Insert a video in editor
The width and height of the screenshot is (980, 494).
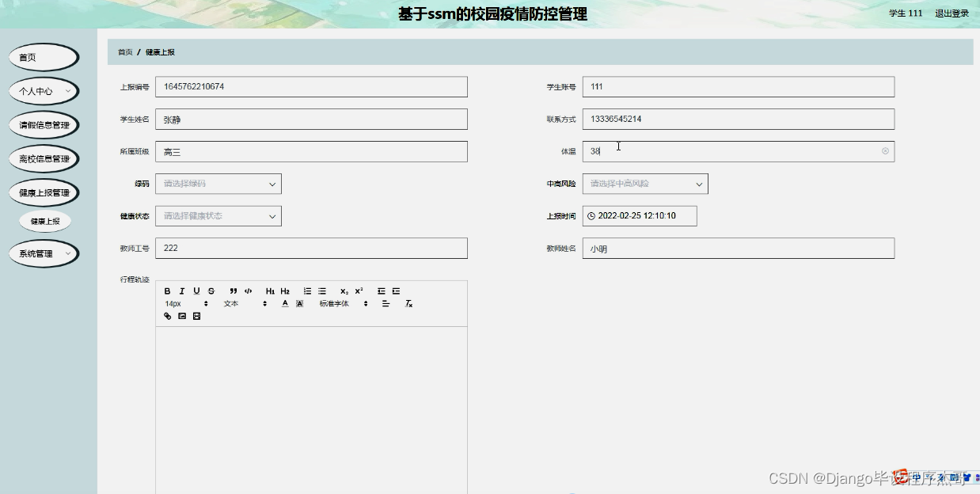pos(196,316)
